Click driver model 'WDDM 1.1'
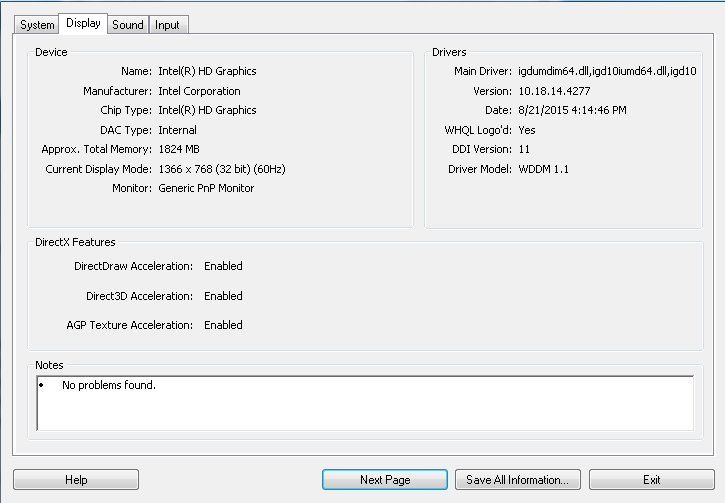This screenshot has width=725, height=503. tap(543, 169)
